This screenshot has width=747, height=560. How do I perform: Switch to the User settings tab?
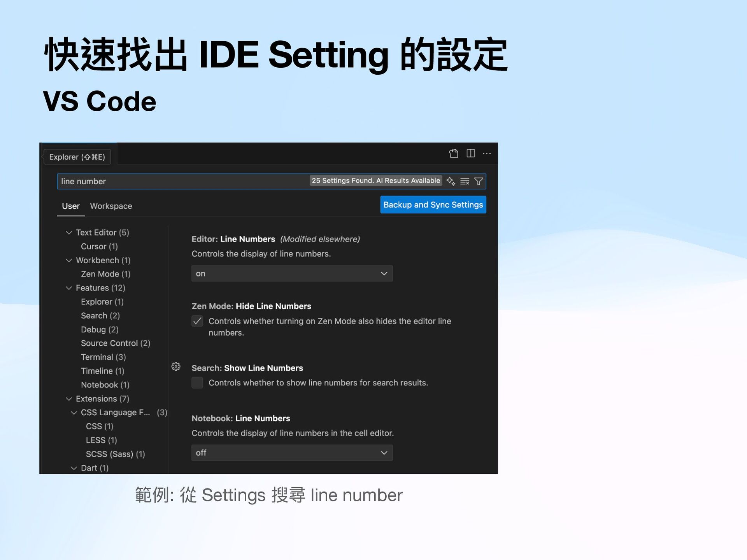click(x=71, y=206)
